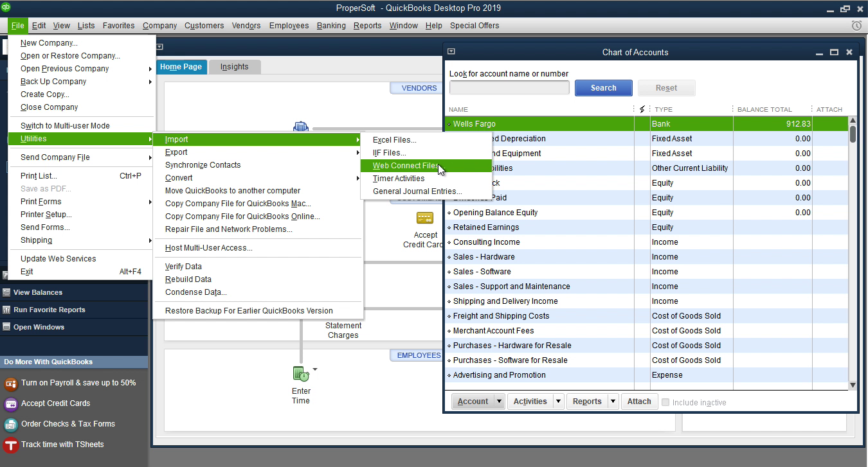Open the Account button dropdown arrow
868x467 pixels.
[499, 401]
